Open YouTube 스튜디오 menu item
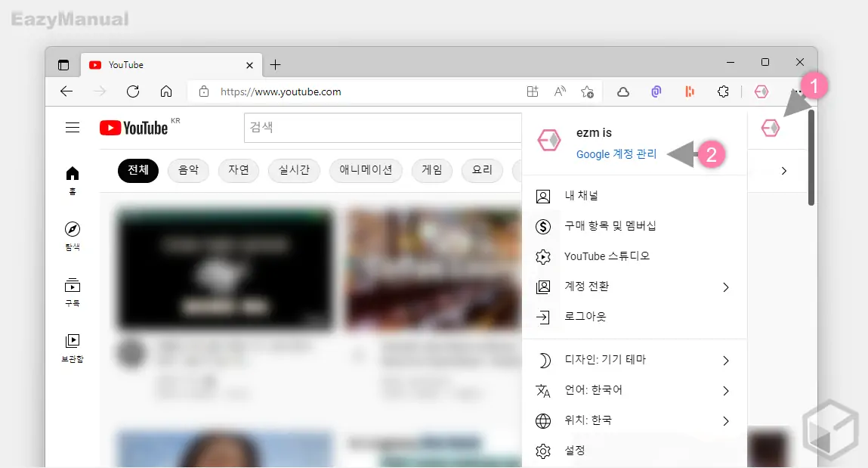Viewport: 868px width, 468px height. [635, 256]
